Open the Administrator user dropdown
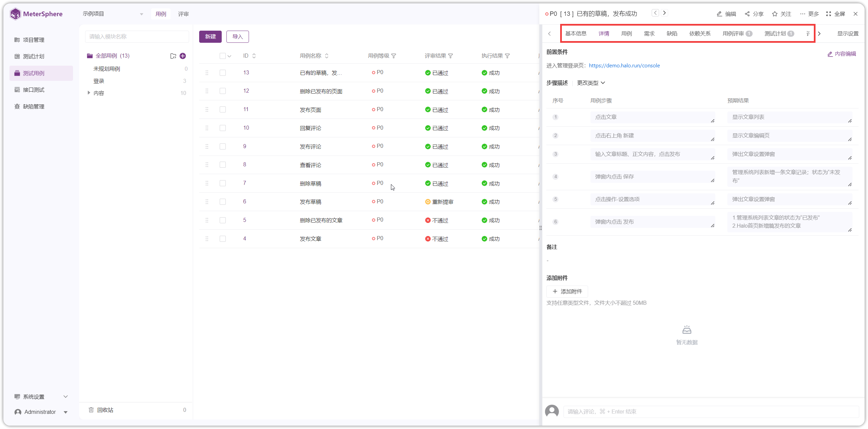The image size is (868, 429). coord(41,412)
